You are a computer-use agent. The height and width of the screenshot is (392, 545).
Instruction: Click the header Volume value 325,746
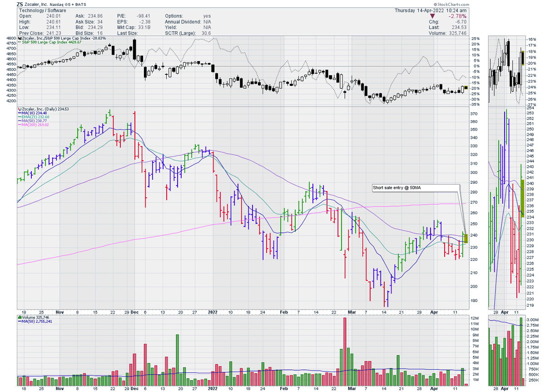point(457,32)
